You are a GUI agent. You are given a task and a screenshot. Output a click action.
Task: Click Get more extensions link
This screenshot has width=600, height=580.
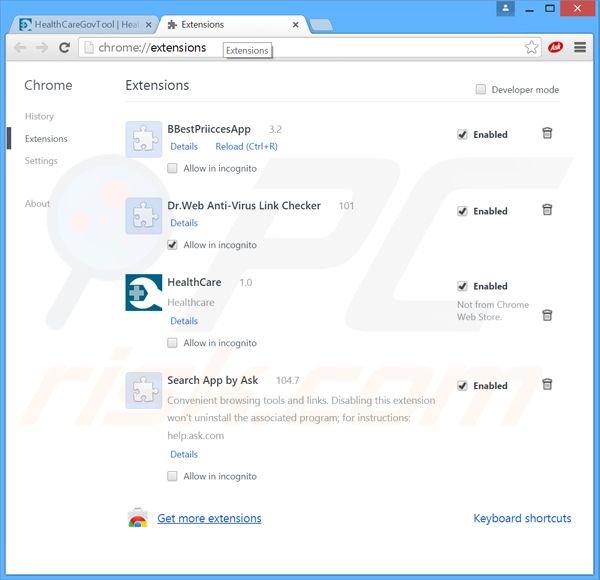pos(209,518)
